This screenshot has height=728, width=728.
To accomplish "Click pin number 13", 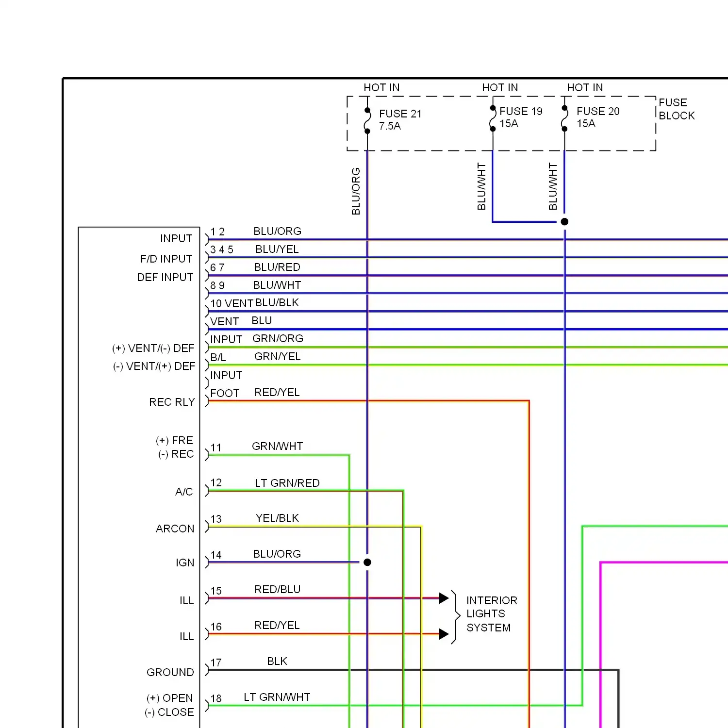I will pos(216,519).
